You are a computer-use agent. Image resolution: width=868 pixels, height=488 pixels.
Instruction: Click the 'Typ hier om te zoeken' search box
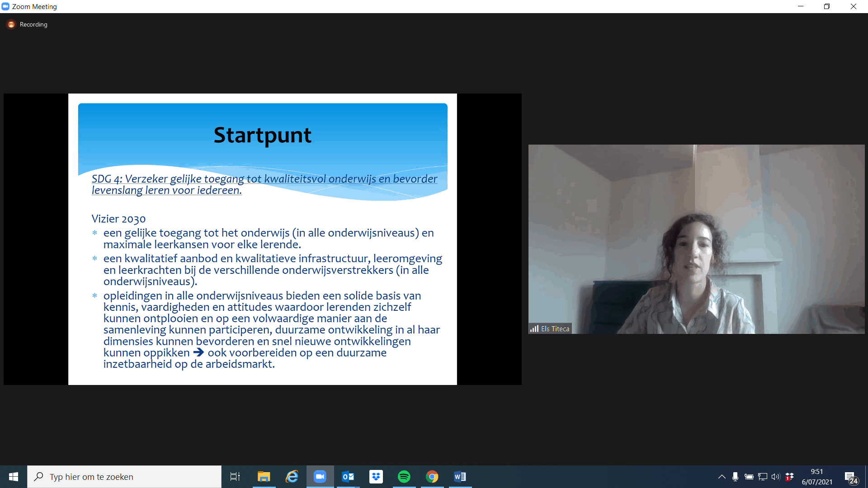click(124, 477)
